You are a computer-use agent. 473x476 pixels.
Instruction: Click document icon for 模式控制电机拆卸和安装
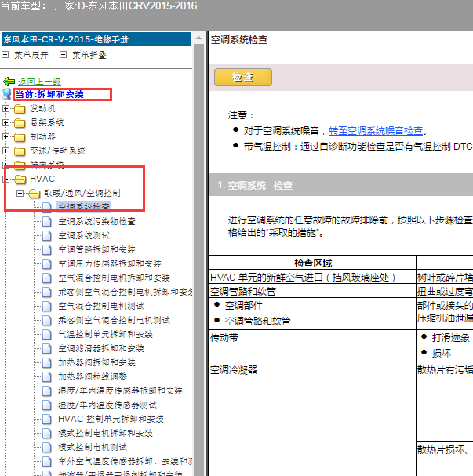pos(47,433)
